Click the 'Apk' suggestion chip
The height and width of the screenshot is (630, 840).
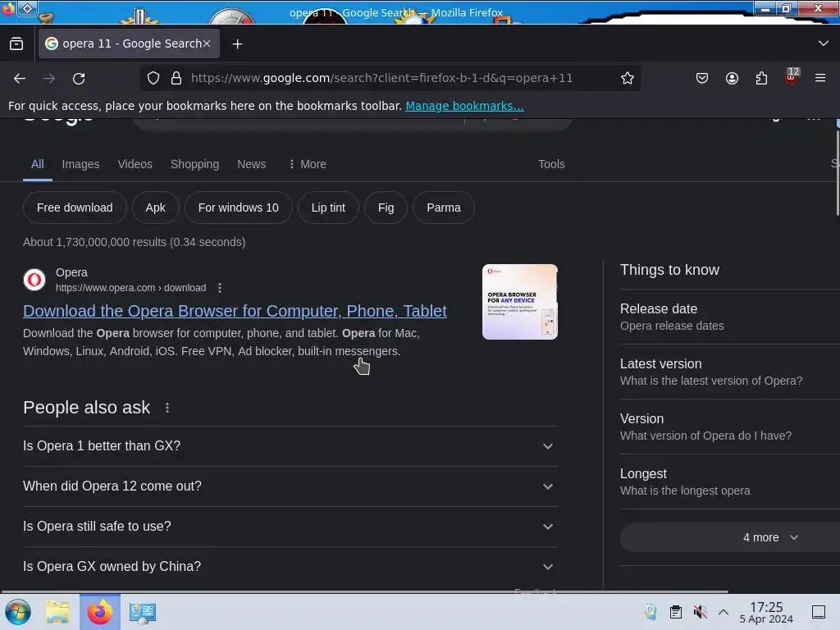155,208
